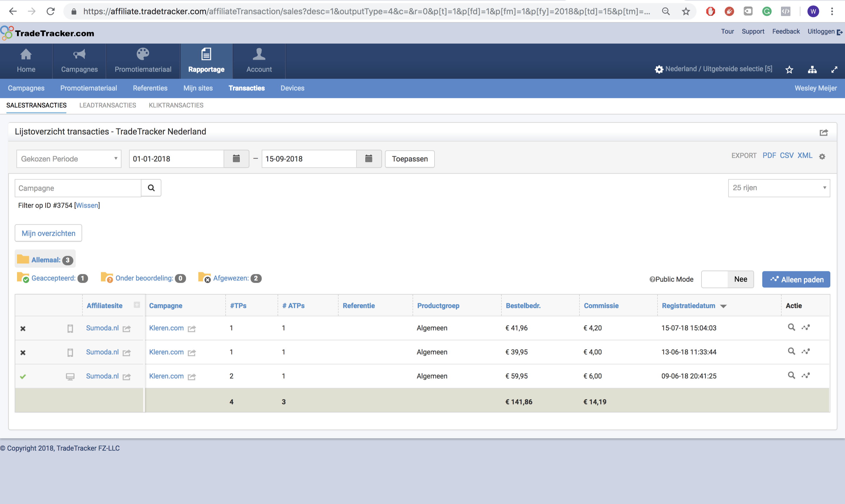Sort by Registratiedatum descending arrow
The height and width of the screenshot is (504, 845).
724,306
